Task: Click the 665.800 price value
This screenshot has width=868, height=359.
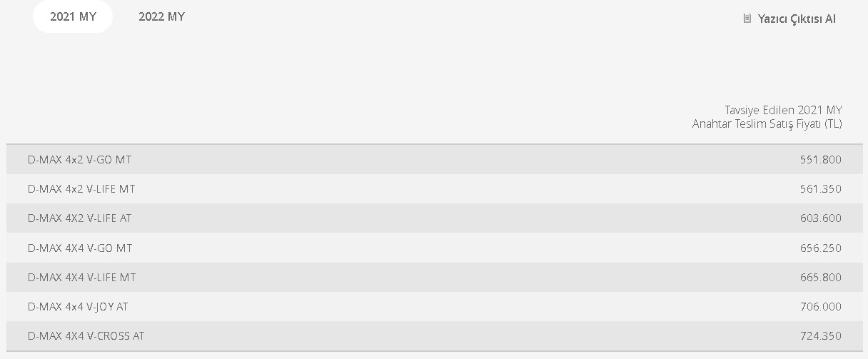Action: (x=821, y=277)
